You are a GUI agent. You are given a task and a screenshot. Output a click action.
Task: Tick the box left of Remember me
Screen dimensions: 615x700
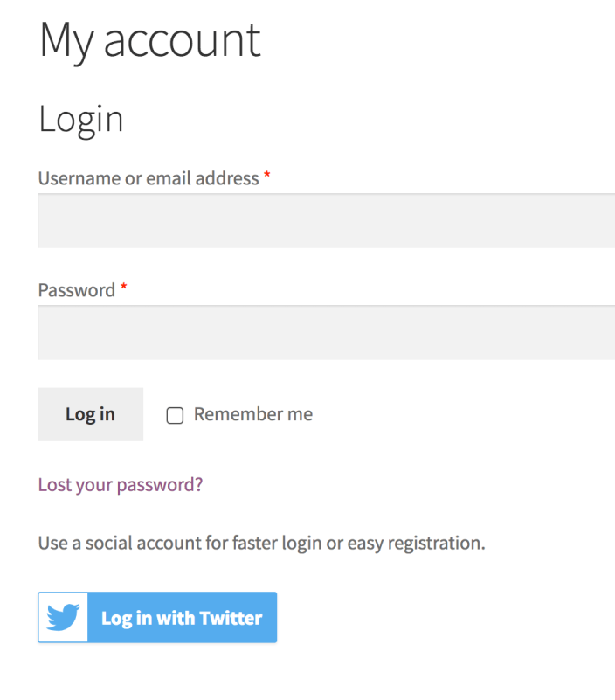175,415
